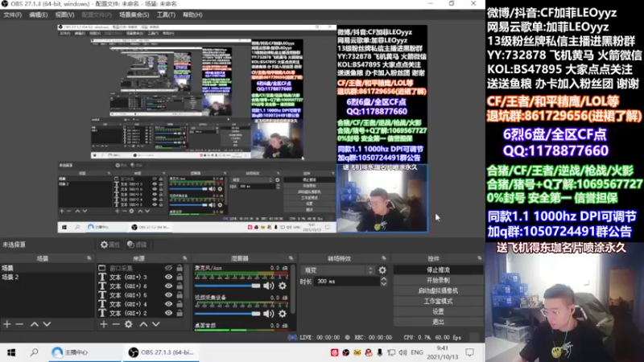Click the source filters button

point(137,245)
